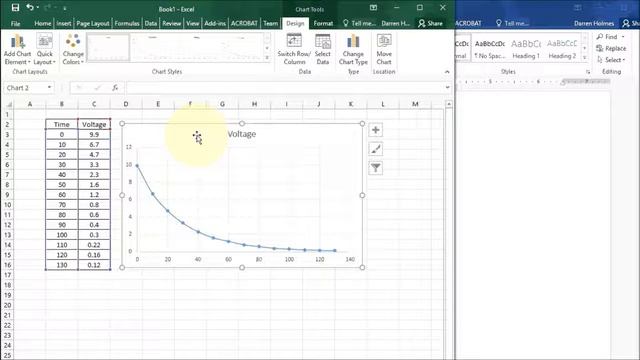Click the Chart Elements plus button

click(376, 130)
